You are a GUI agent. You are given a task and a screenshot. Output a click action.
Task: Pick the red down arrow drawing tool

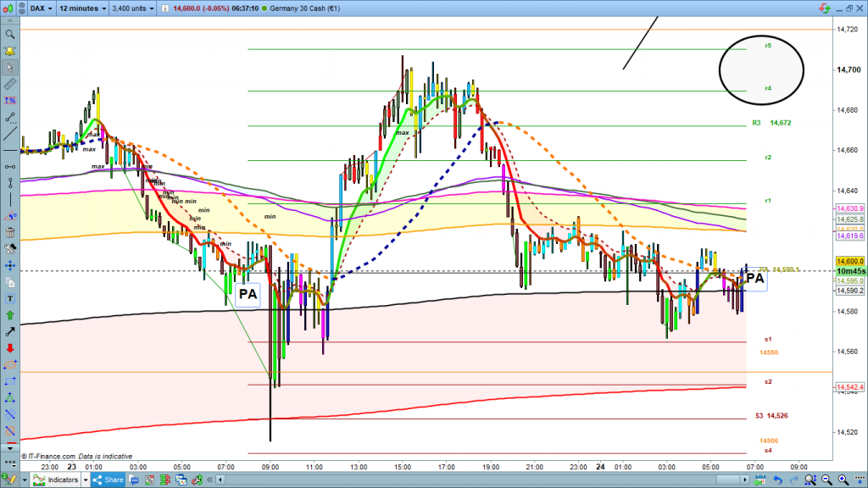pyautogui.click(x=10, y=348)
